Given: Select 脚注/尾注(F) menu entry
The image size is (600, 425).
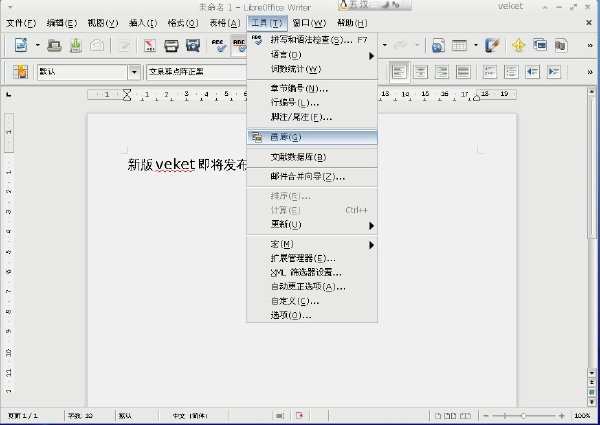Looking at the screenshot, I should click(x=312, y=117).
